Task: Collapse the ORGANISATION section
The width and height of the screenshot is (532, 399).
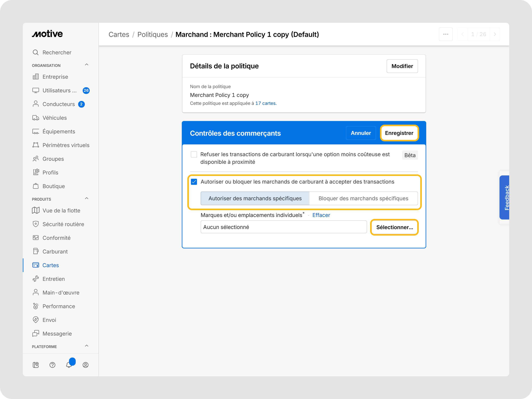Action: coord(87,65)
